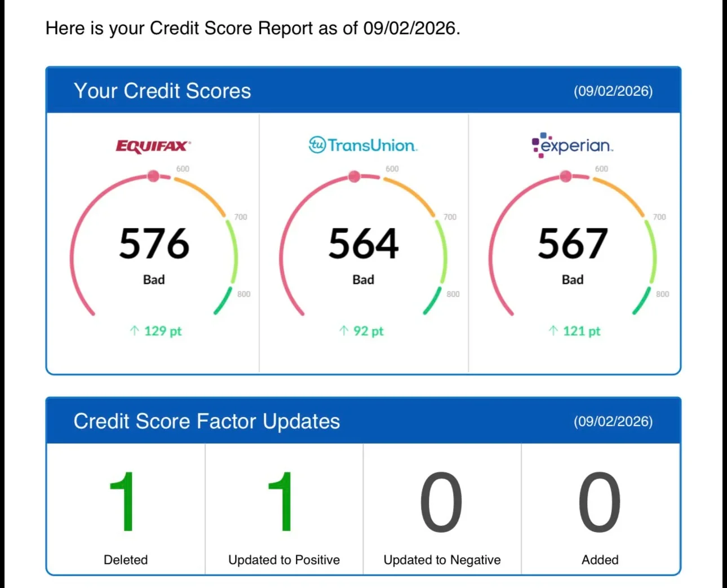
Task: Click the Experian logo
Action: [572, 145]
